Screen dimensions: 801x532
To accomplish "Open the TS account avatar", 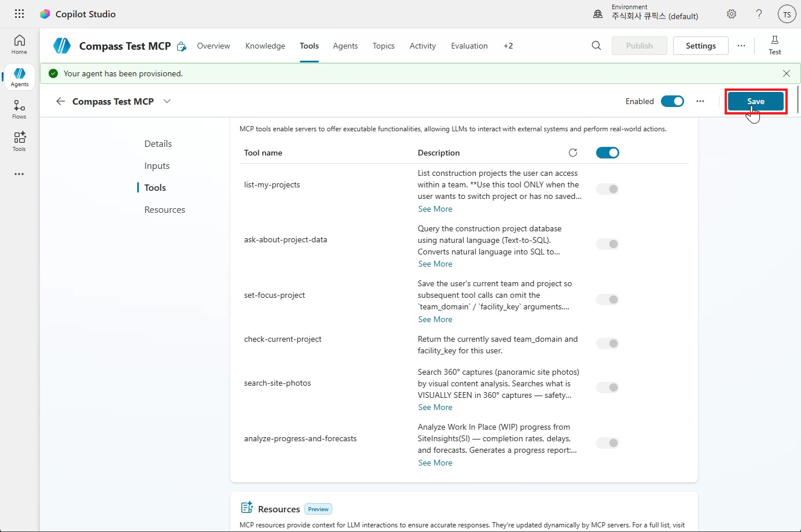I will point(787,14).
